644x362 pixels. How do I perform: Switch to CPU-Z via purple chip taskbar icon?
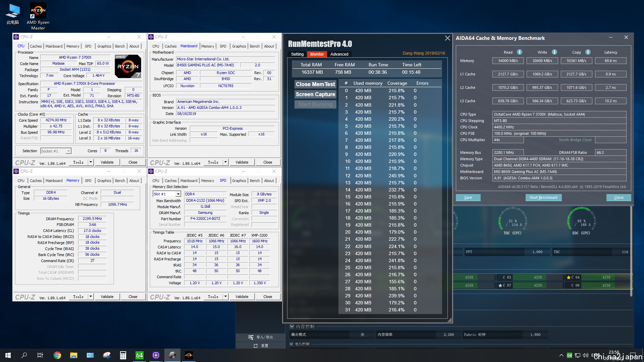(x=156, y=355)
